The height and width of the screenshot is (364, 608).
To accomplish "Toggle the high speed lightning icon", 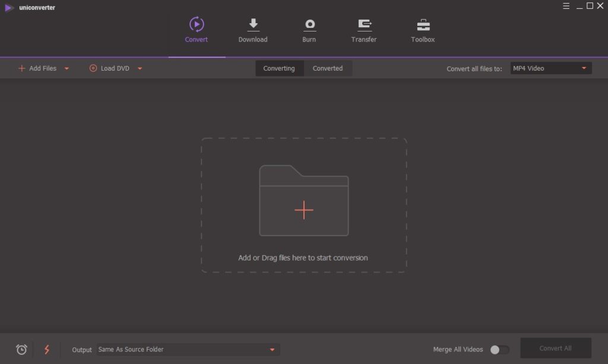I will pos(47,349).
